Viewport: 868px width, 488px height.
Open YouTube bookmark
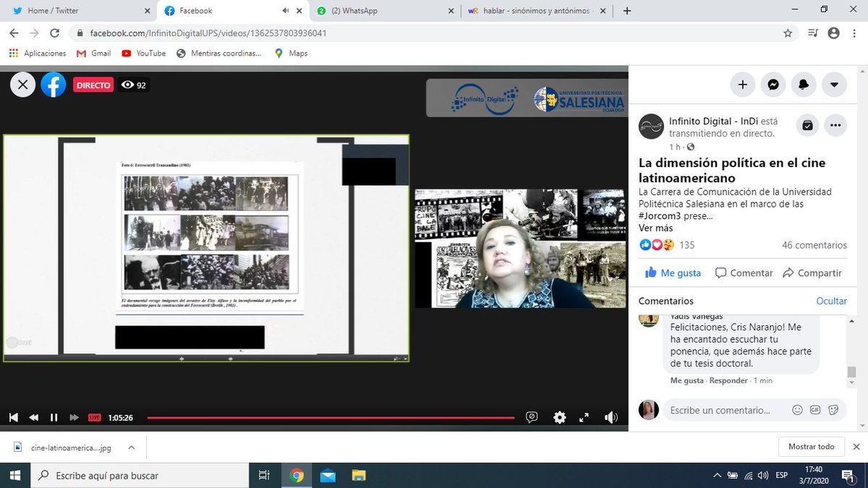tap(143, 53)
